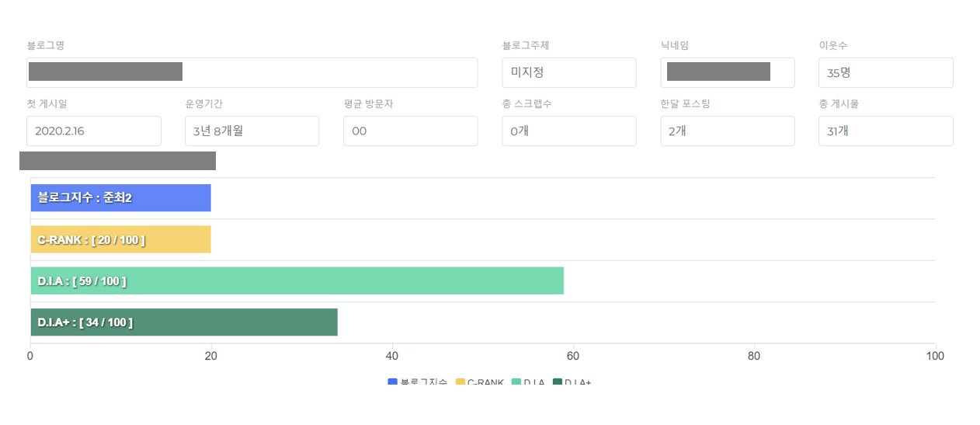The image size is (980, 425).
Task: Toggle the yellow C-RANK legend swatch
Action: tap(460, 382)
